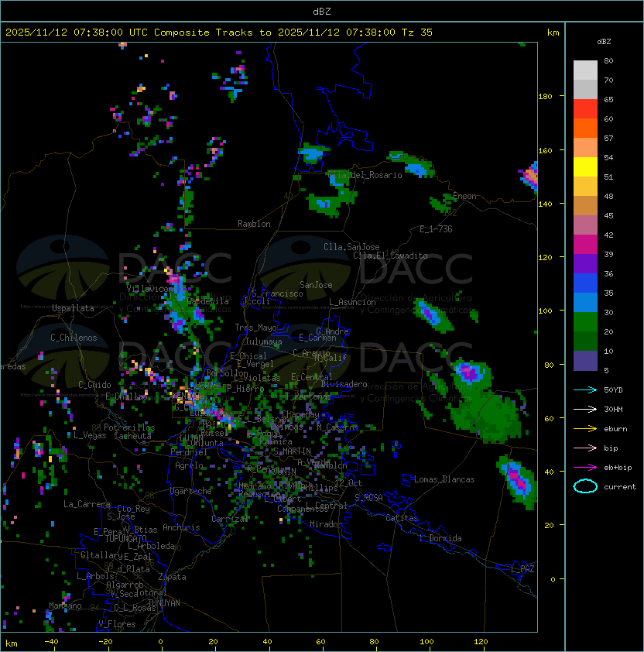Click the 'V_Flores' map label
This screenshot has width=644, height=652.
click(117, 624)
